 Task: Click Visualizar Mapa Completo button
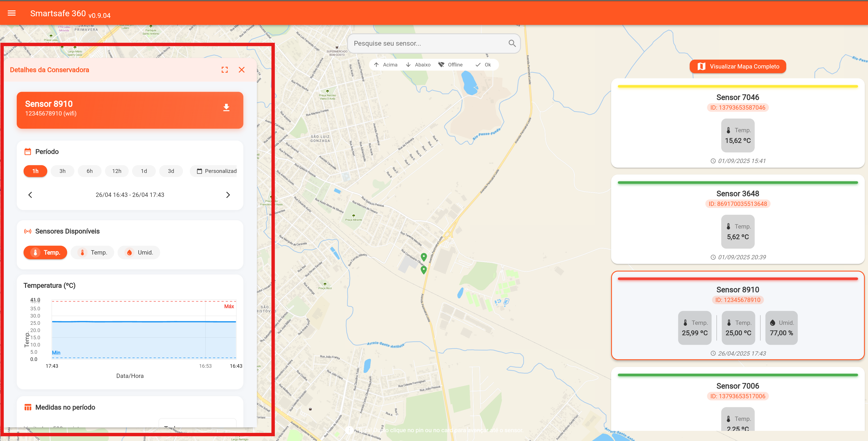pyautogui.click(x=738, y=66)
